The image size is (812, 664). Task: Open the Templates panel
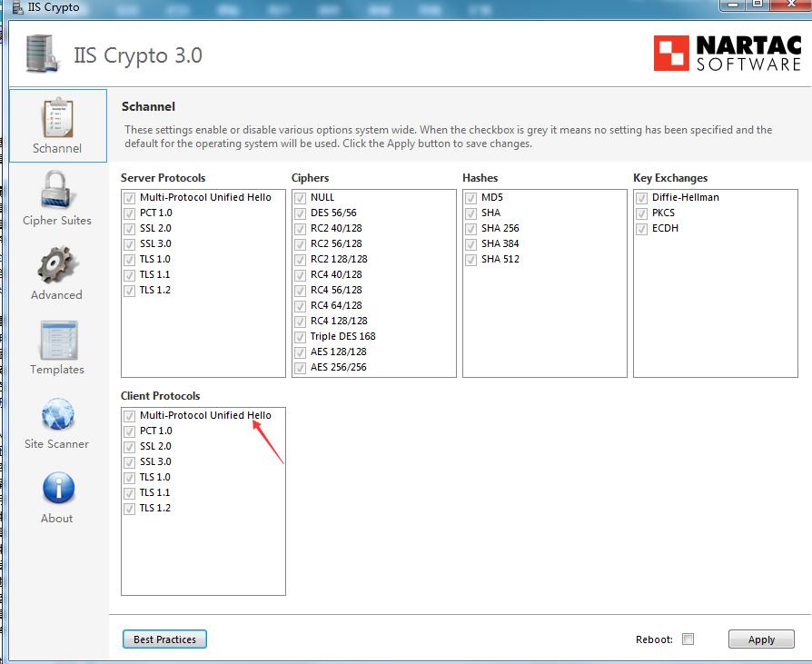[56, 347]
